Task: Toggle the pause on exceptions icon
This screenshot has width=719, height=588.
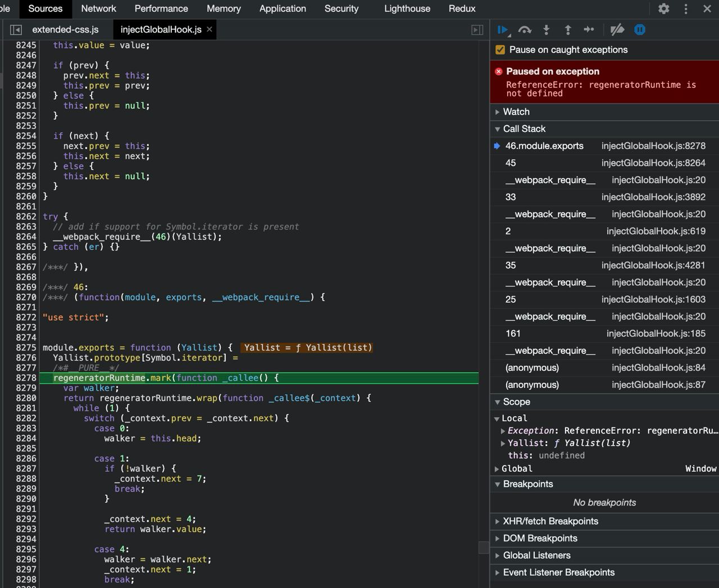Action: tap(639, 30)
